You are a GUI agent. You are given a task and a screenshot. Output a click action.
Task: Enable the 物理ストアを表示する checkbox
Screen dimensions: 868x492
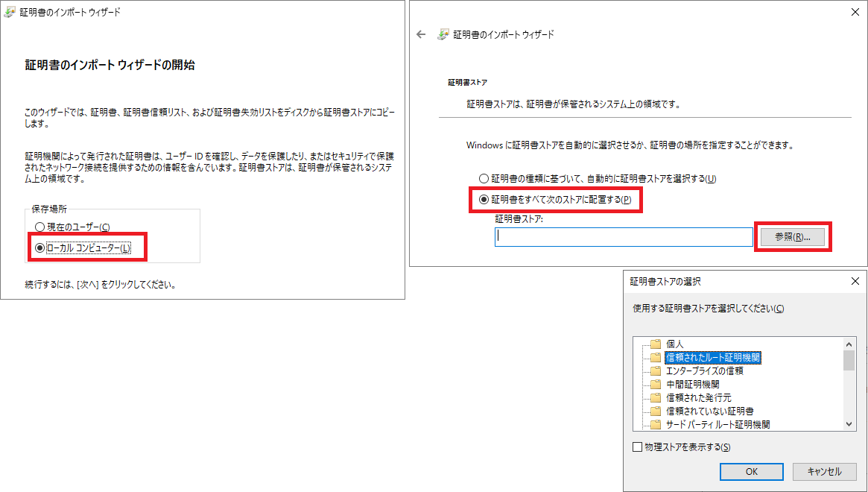(x=637, y=447)
